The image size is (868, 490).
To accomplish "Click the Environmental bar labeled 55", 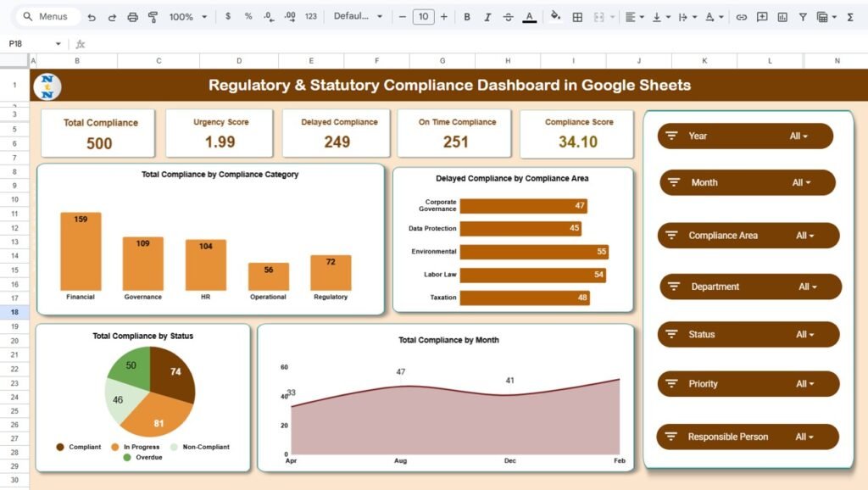I will tap(534, 252).
